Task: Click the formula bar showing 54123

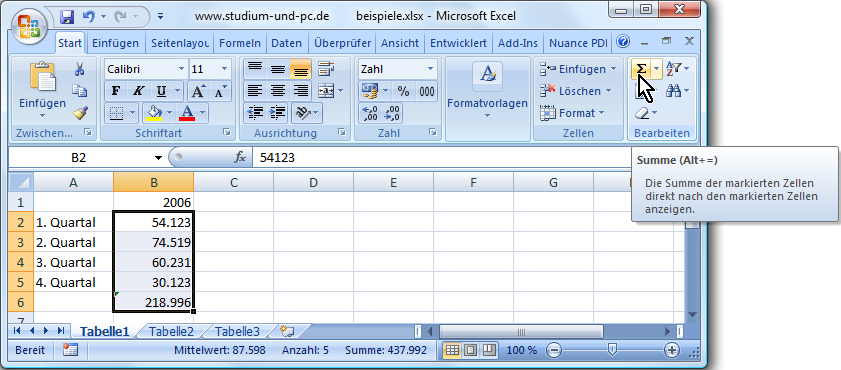Action: pos(440,158)
